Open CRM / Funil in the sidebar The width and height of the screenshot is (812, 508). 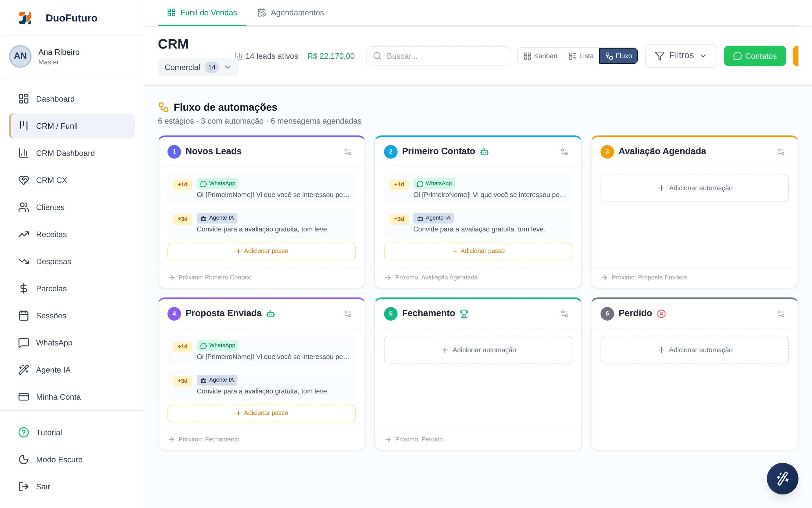[x=72, y=126]
